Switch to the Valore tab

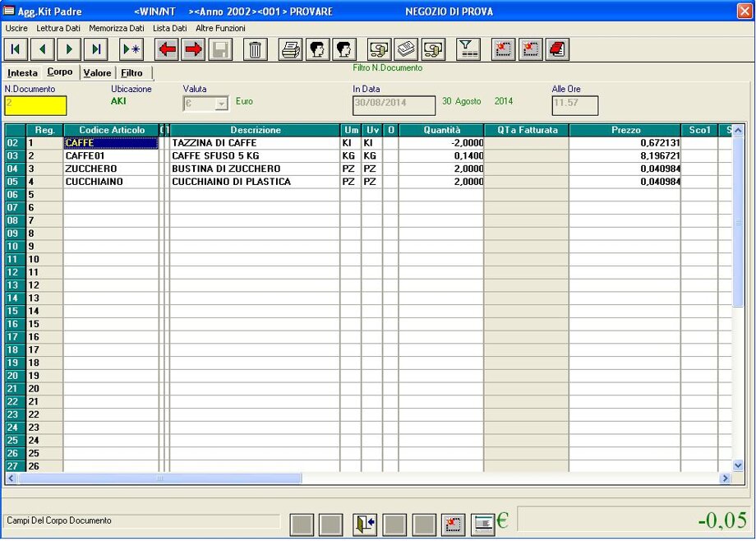[x=97, y=73]
